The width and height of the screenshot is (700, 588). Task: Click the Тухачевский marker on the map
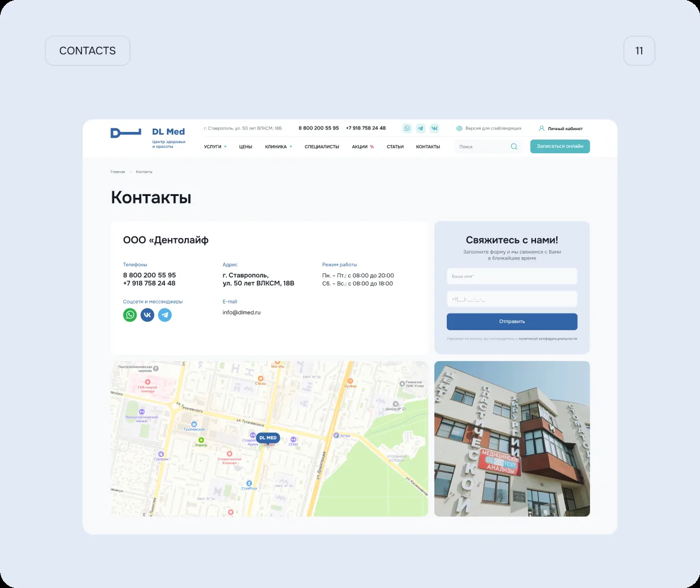coord(194,424)
